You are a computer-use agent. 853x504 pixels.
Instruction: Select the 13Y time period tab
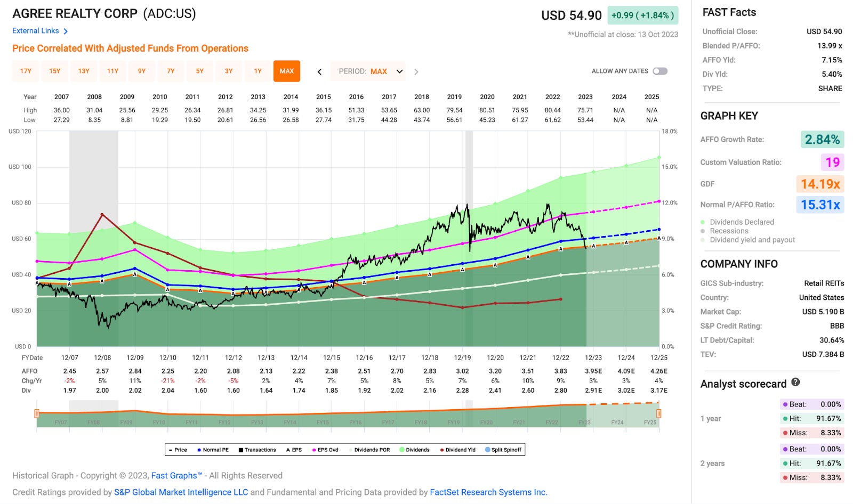(84, 71)
